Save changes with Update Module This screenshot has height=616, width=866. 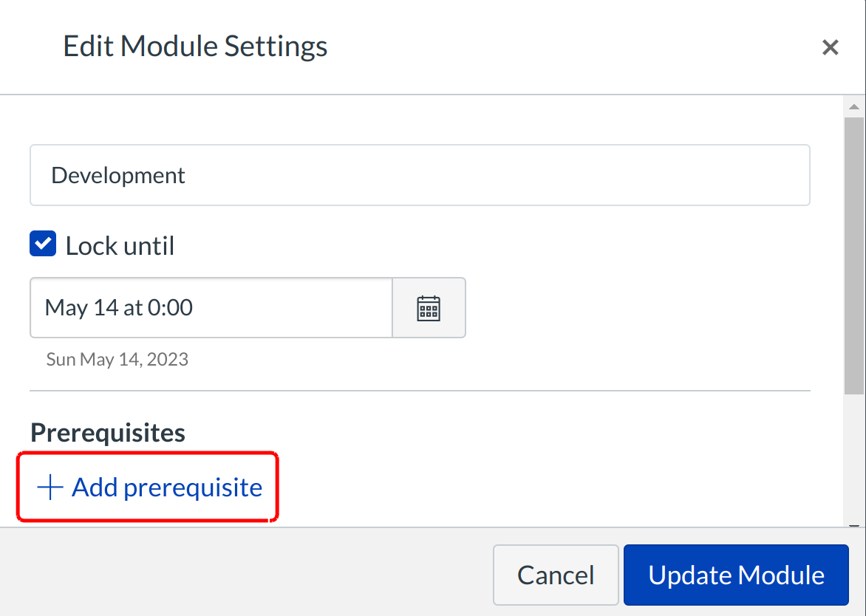click(x=736, y=575)
